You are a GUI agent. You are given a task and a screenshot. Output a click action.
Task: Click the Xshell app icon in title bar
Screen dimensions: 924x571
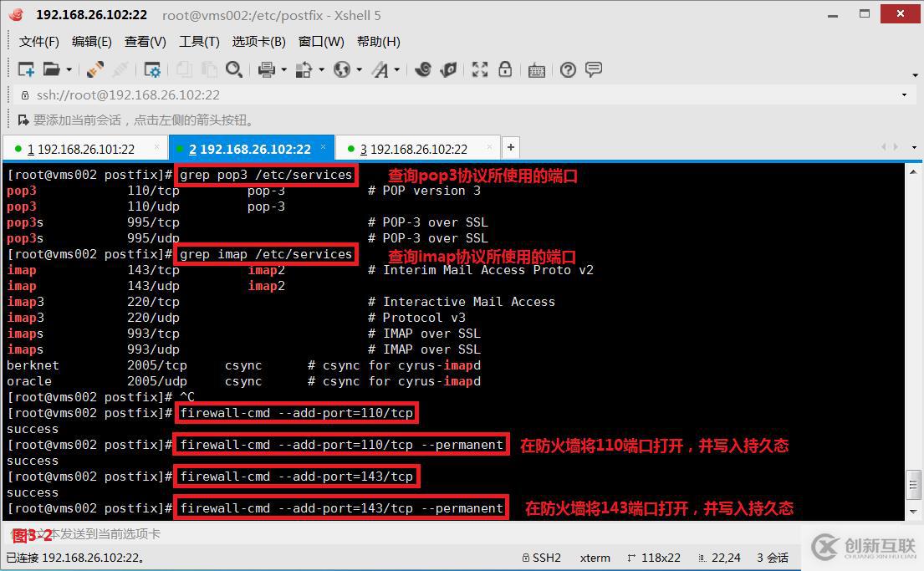[x=17, y=14]
